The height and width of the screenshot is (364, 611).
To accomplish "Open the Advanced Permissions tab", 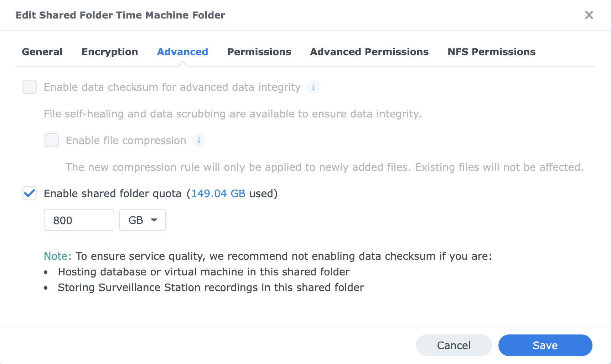I will point(369,52).
